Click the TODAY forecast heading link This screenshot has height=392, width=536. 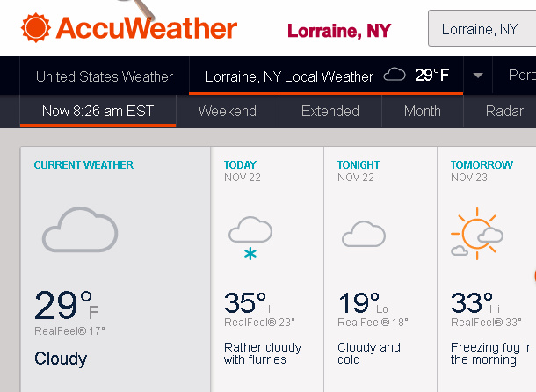pyautogui.click(x=240, y=164)
